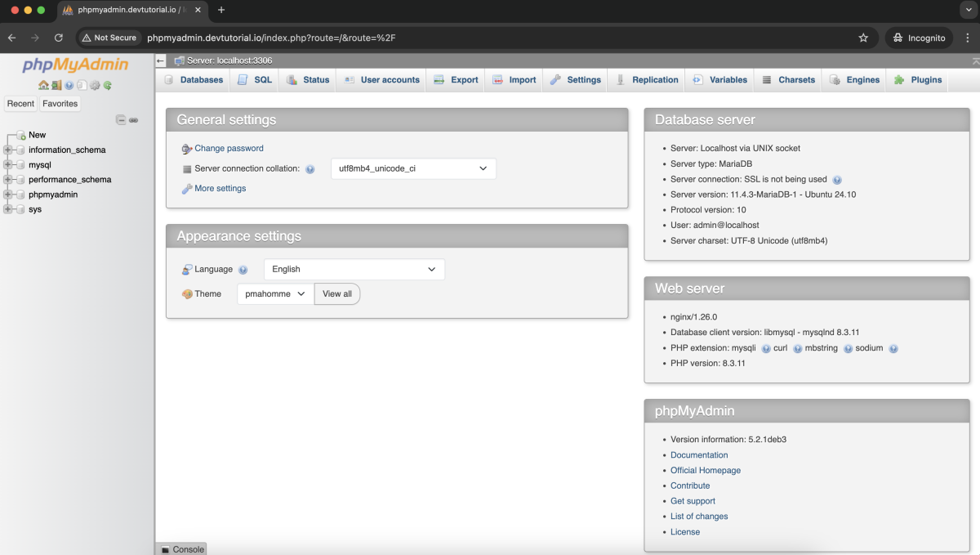Show Favorites tables button
This screenshot has width=980, height=555.
pos(60,104)
